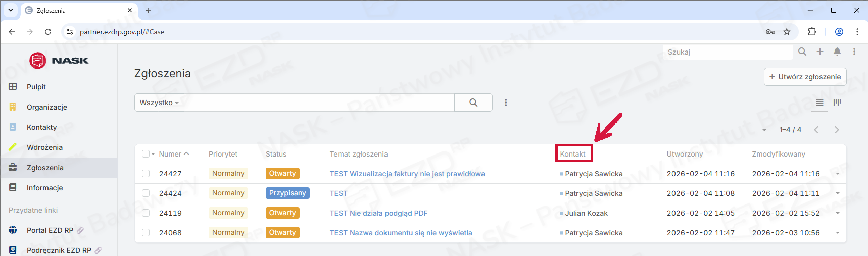Navigate to Wdrożenia in sidebar

[x=44, y=147]
